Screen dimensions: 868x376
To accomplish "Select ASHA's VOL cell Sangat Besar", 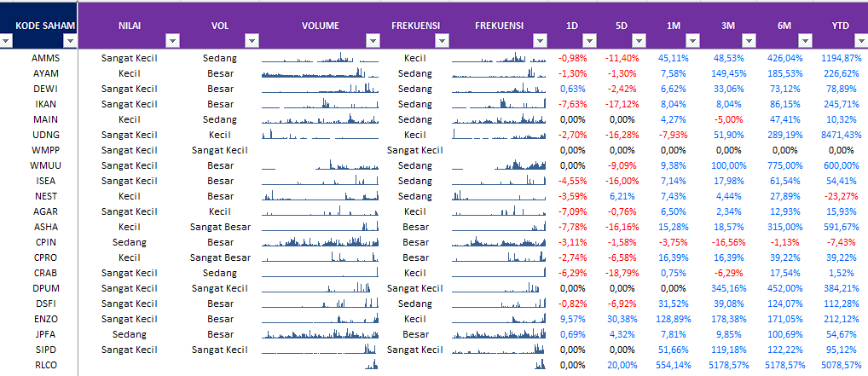I will pyautogui.click(x=220, y=227).
